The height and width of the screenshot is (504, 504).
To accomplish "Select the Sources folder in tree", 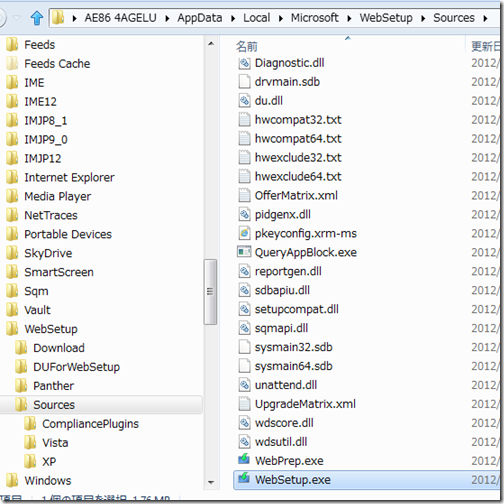I will pos(54,405).
